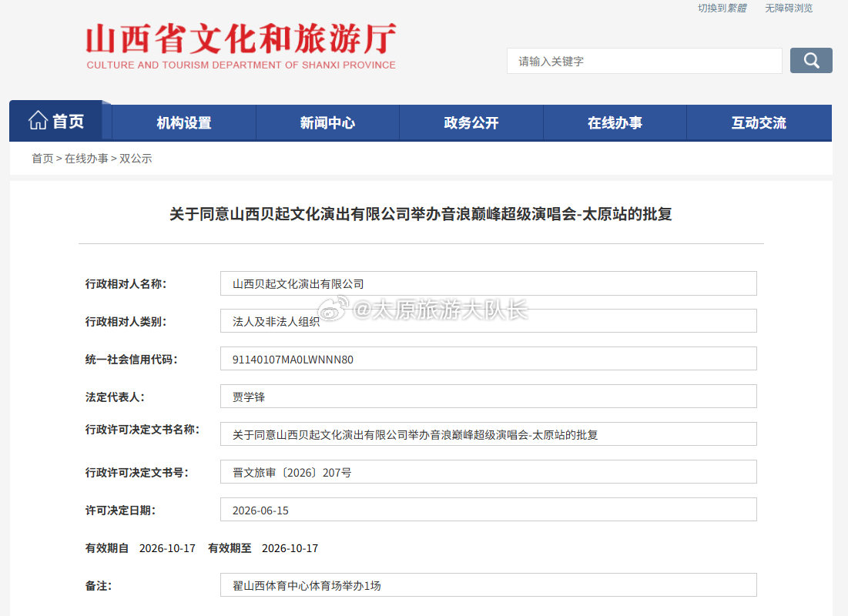
Task: Click the 首页 breadcrumb link
Action: pos(42,159)
